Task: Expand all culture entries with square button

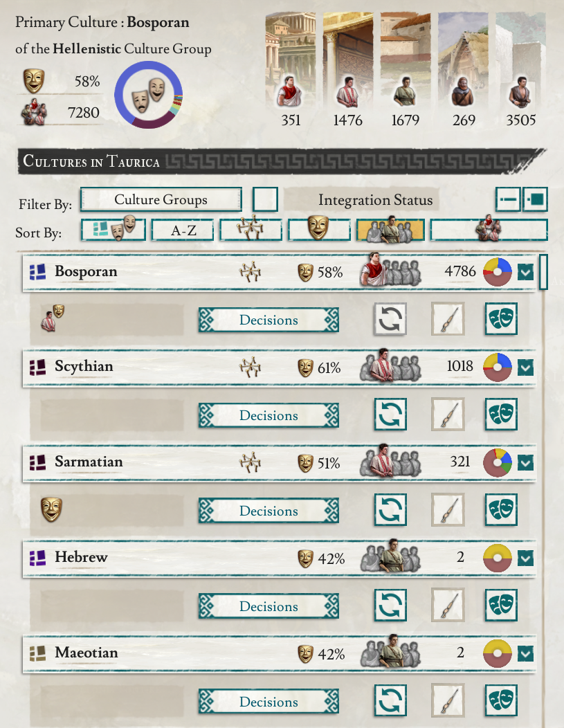Action: [x=536, y=199]
